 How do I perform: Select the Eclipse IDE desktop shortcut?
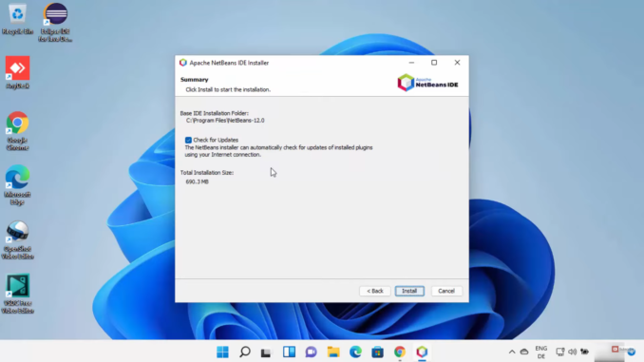[x=55, y=22]
